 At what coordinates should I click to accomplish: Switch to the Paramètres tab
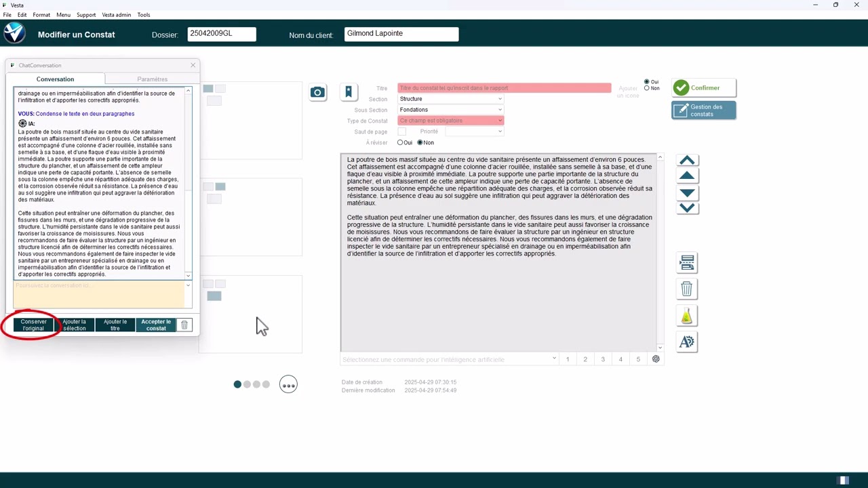tap(152, 79)
